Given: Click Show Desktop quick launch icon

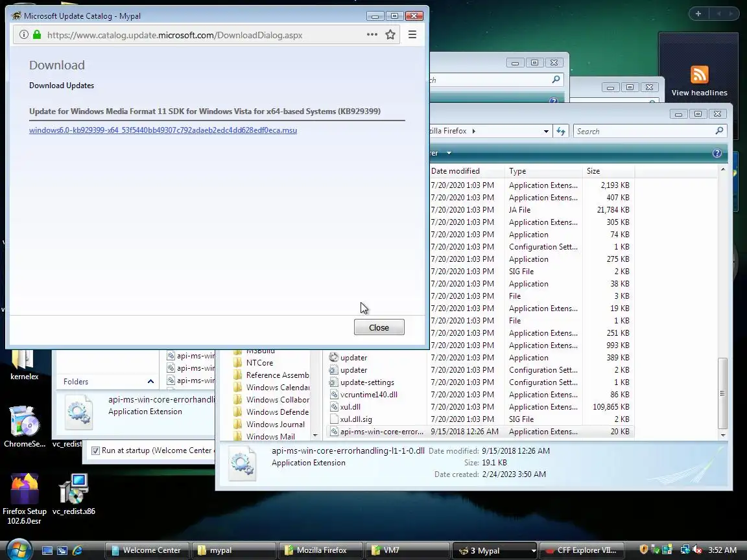Looking at the screenshot, I should 47,550.
